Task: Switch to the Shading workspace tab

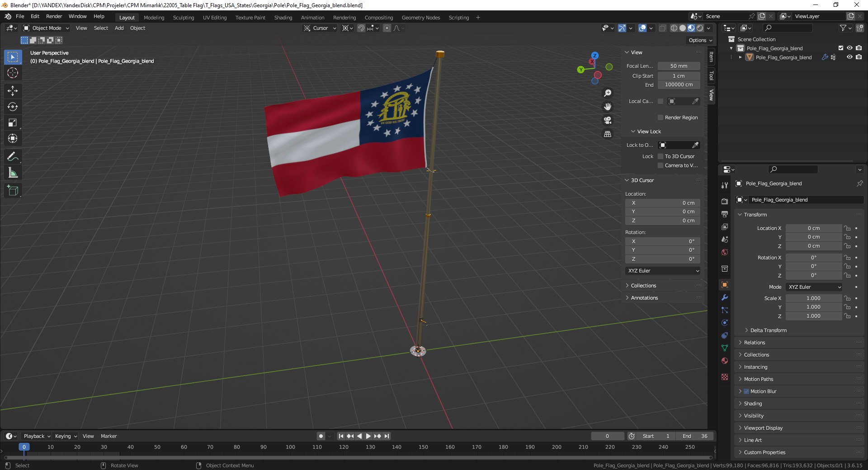Action: coord(283,18)
